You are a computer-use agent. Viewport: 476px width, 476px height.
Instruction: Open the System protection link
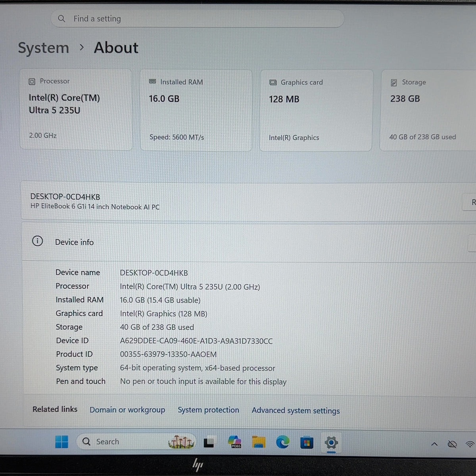[x=208, y=410]
